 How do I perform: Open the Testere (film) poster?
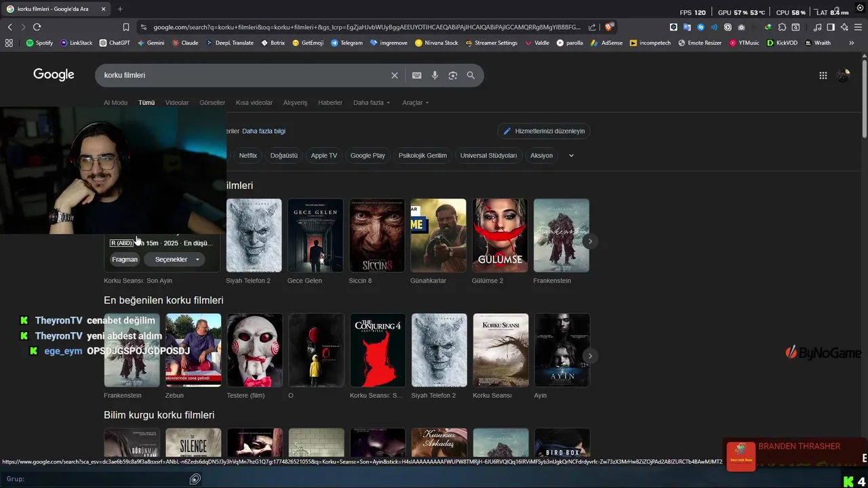pyautogui.click(x=254, y=350)
